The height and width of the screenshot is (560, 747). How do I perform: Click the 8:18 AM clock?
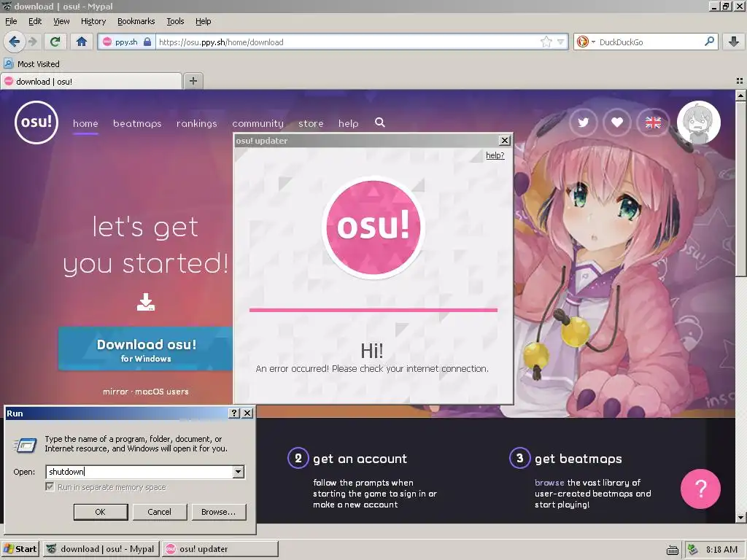click(721, 550)
